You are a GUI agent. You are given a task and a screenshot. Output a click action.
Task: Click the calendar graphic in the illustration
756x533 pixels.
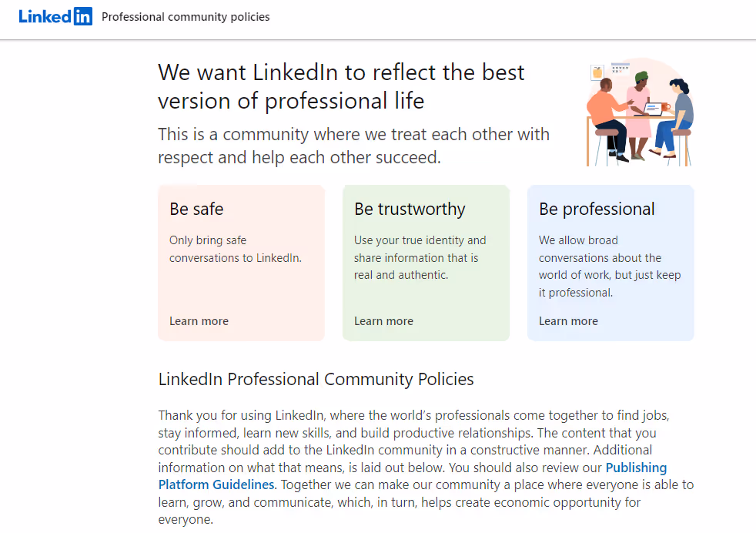point(621,69)
